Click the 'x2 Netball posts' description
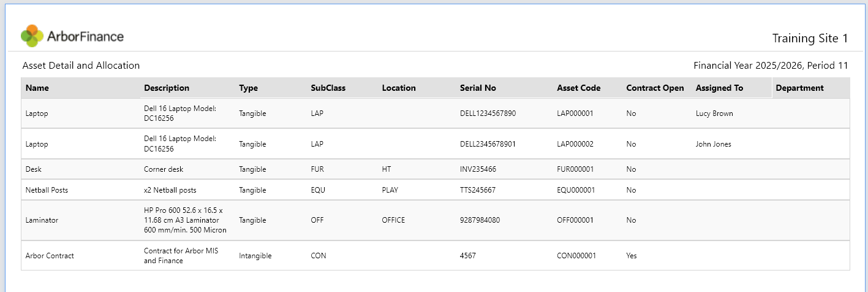 (170, 190)
